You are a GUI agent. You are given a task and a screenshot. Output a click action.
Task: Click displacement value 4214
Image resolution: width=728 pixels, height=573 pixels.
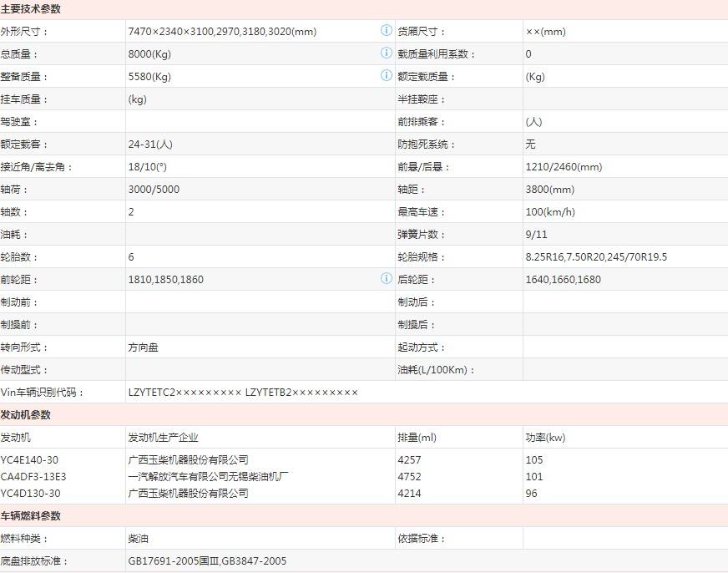409,493
